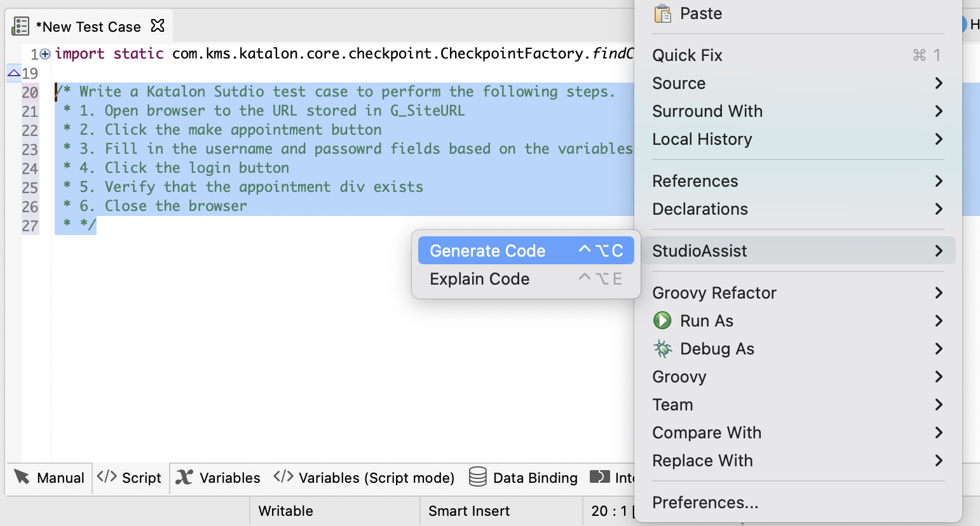This screenshot has height=526, width=980.
Task: Click the Smart Insert status indicator
Action: coord(469,511)
